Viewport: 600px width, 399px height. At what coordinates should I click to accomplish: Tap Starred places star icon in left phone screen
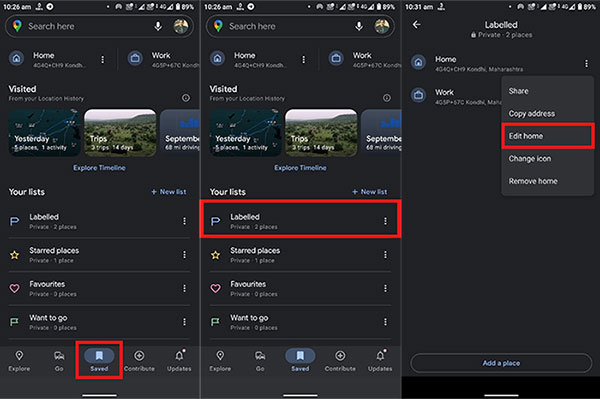coord(15,255)
